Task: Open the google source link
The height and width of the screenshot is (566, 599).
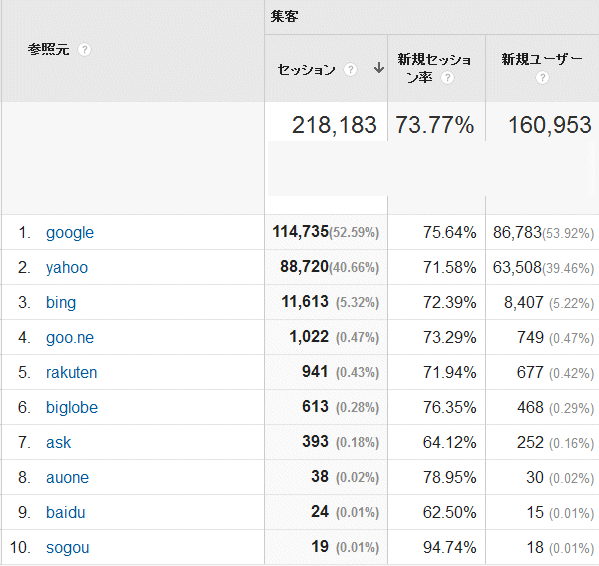Action: pyautogui.click(x=70, y=233)
